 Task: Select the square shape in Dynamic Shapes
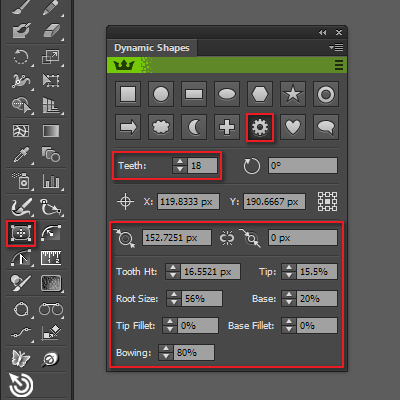(x=128, y=94)
